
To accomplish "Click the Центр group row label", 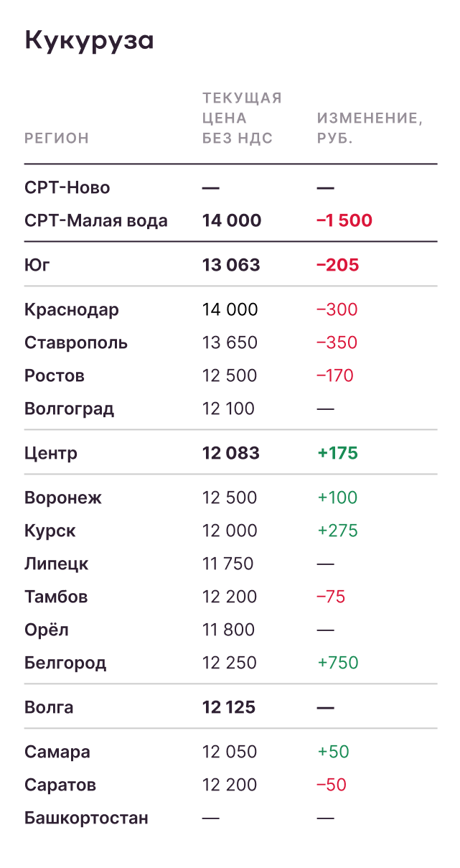I will click(x=51, y=454).
